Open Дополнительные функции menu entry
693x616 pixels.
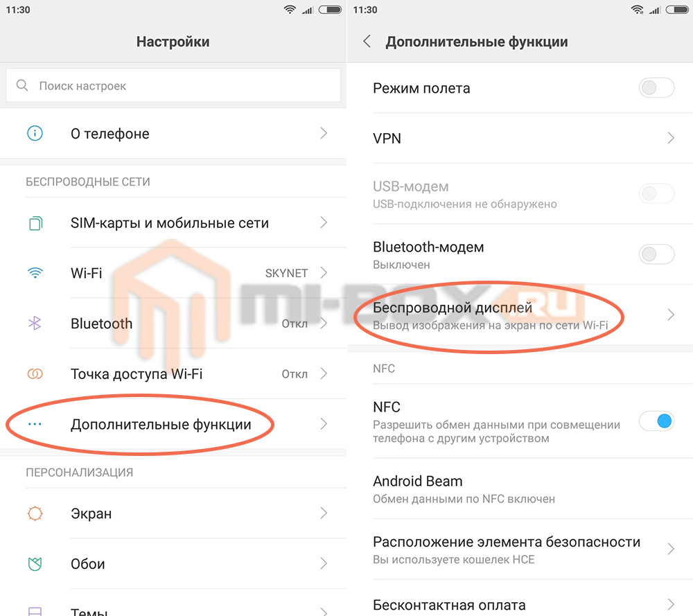[173, 424]
